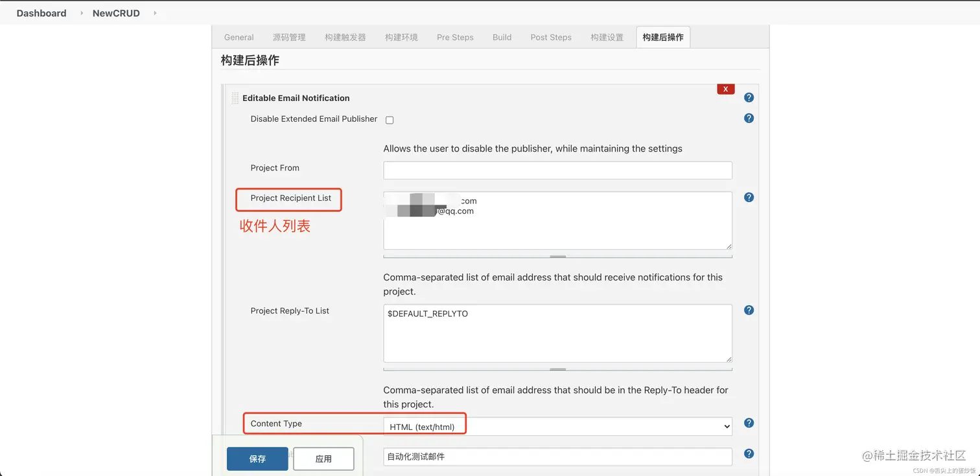Open help icon beside 自动化测试邮件 field

[749, 454]
